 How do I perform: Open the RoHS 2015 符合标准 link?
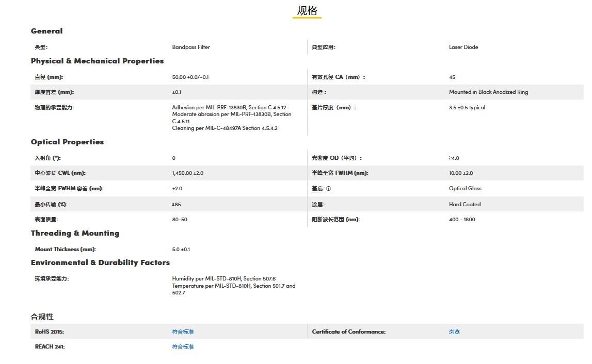point(183,332)
